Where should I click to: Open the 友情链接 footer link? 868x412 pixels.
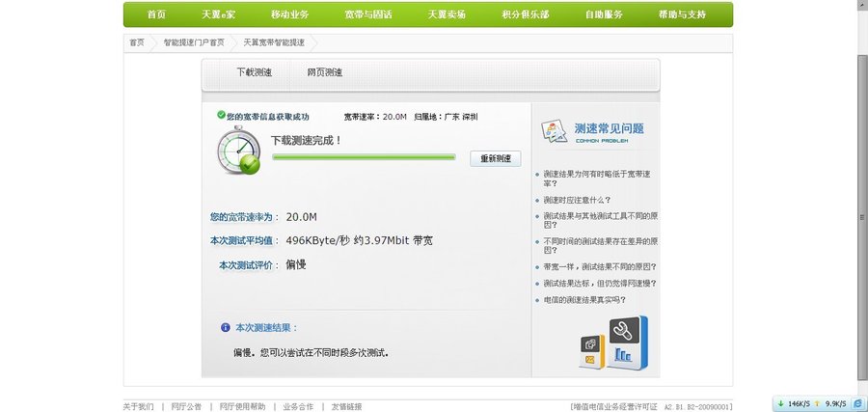[x=346, y=406]
